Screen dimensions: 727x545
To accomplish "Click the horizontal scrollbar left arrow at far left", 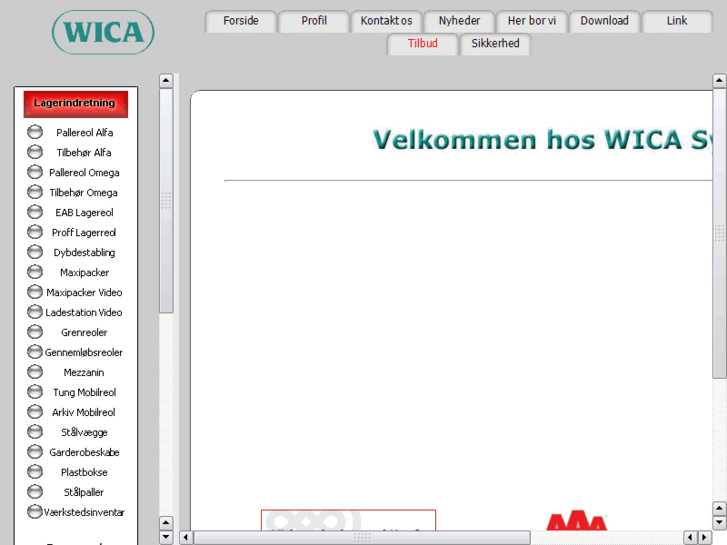I will coord(186,537).
